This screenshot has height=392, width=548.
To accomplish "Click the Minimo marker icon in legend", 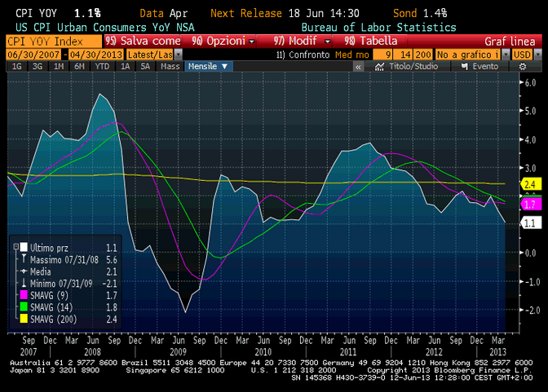I will (23, 281).
